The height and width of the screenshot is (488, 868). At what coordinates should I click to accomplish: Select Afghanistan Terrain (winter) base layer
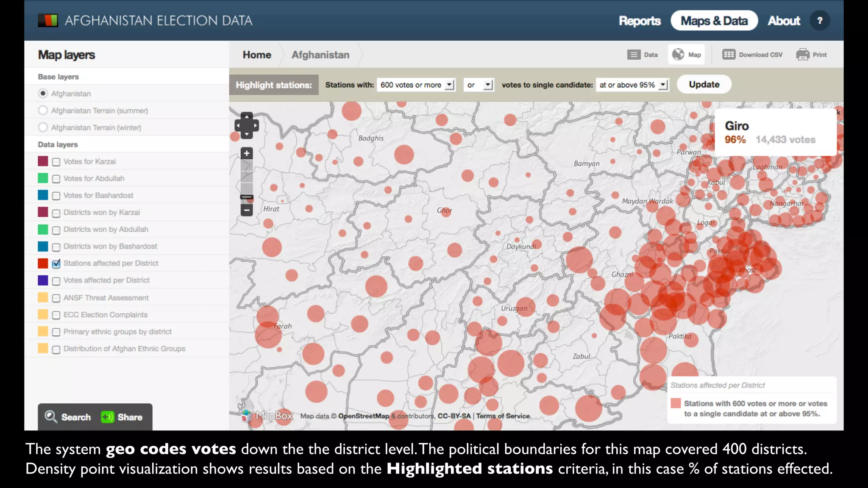click(43, 127)
